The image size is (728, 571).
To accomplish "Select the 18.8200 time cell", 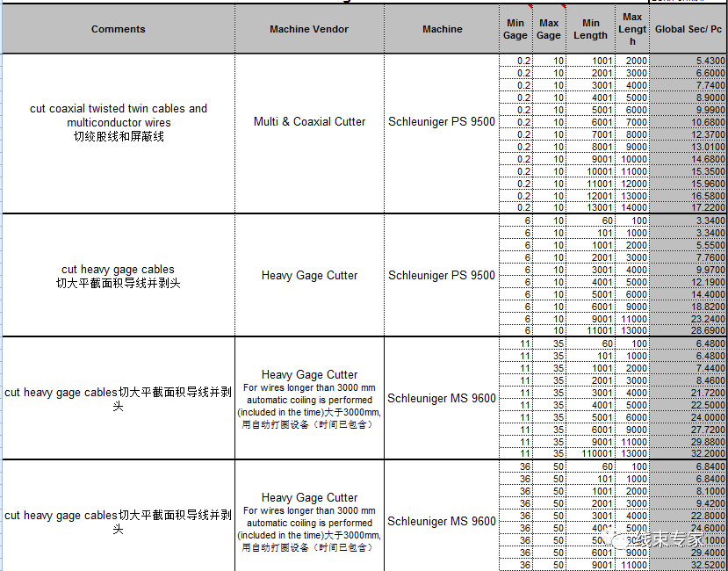I will (688, 307).
